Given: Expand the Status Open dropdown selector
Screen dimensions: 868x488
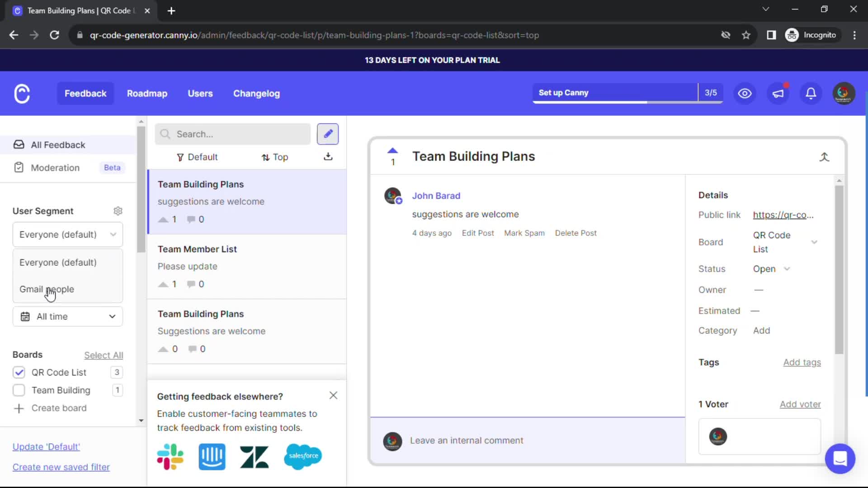Looking at the screenshot, I should 772,269.
